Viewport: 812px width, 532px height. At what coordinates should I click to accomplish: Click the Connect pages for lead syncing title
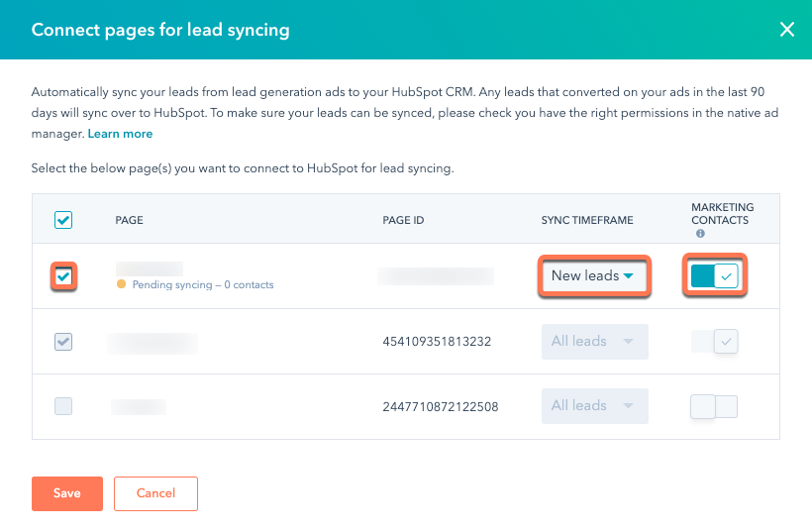pyautogui.click(x=160, y=30)
